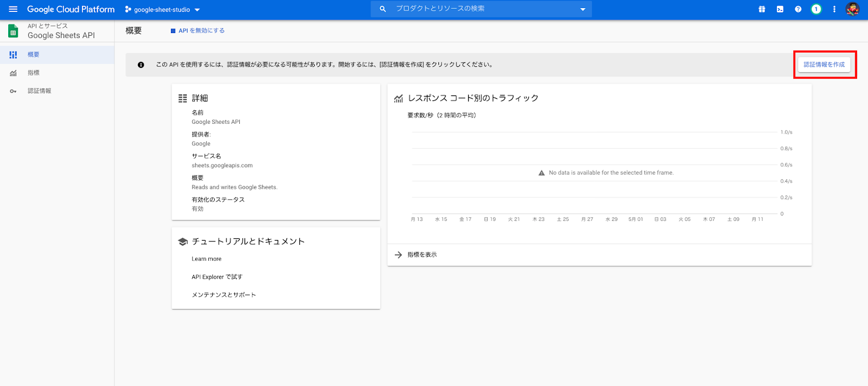868x386 pixels.
Task: Click the info icon in the banner
Action: 141,65
